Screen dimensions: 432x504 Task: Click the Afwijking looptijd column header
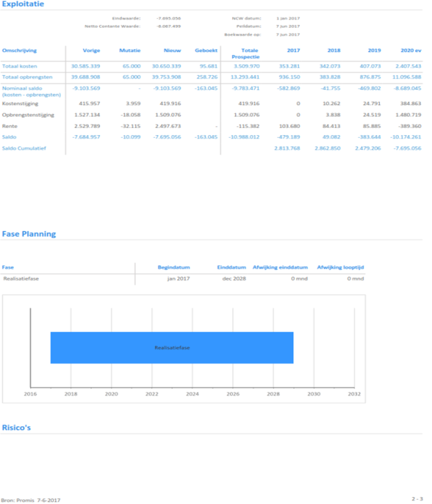coord(340,268)
